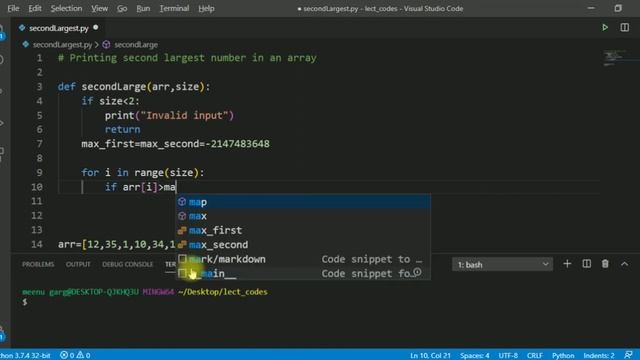This screenshot has width=640, height=360.
Task: Choose 'max_first' autocomplete suggestion
Action: 303,230
